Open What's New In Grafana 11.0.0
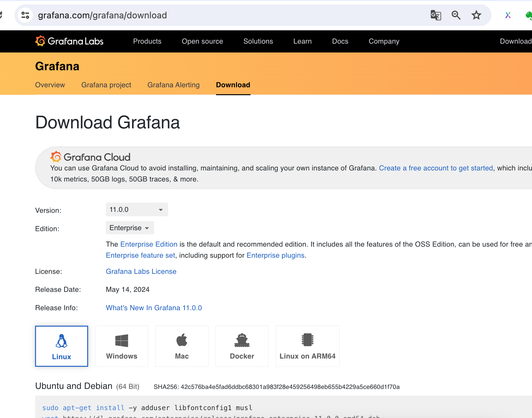 [x=154, y=308]
